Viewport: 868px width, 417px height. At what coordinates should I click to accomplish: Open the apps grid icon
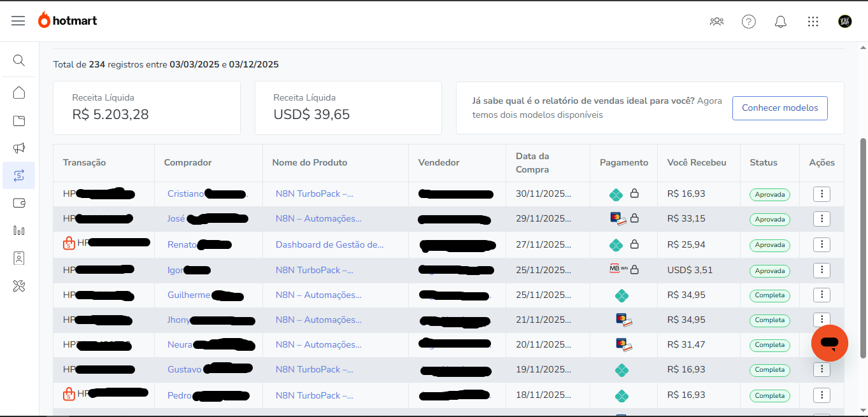(813, 22)
